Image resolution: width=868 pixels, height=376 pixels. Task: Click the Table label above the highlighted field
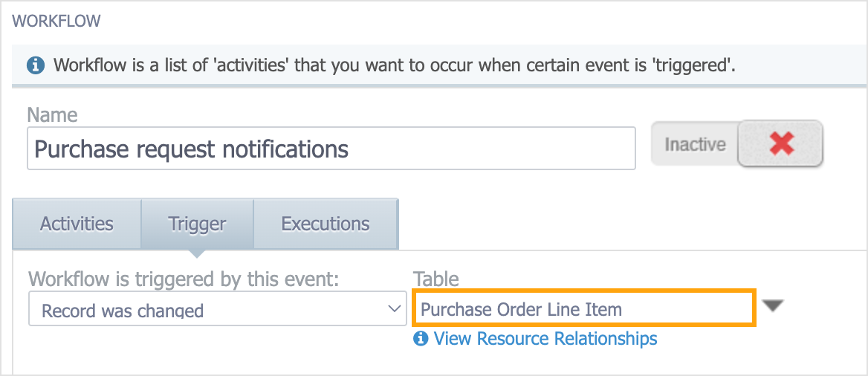(436, 279)
